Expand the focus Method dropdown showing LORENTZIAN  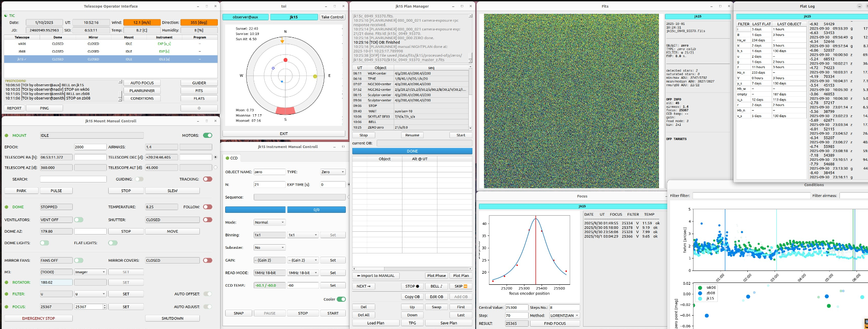(x=564, y=316)
